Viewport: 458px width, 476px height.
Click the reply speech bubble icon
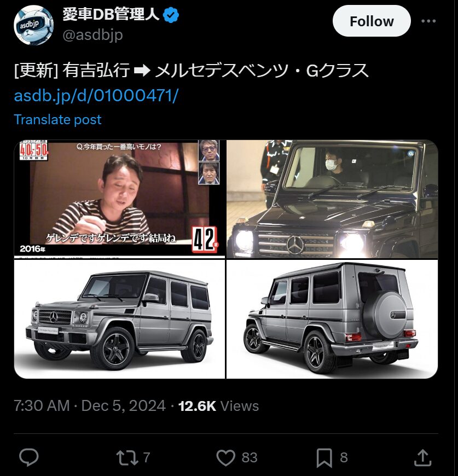point(29,457)
